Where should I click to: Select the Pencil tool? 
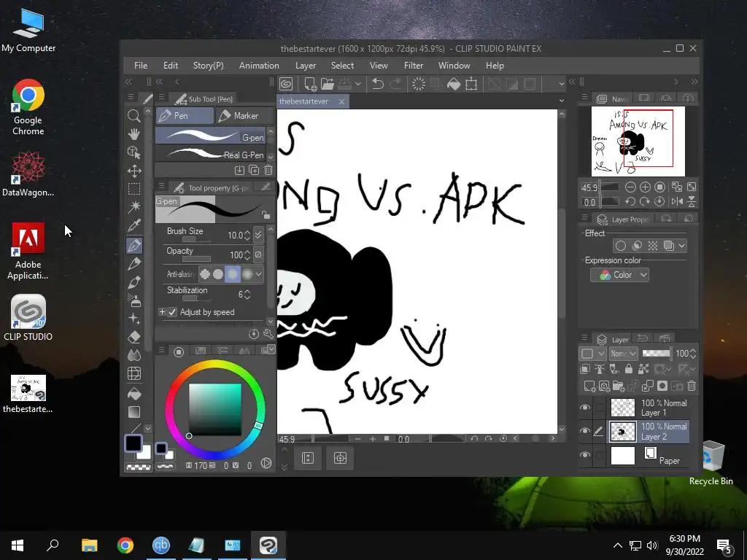(134, 263)
